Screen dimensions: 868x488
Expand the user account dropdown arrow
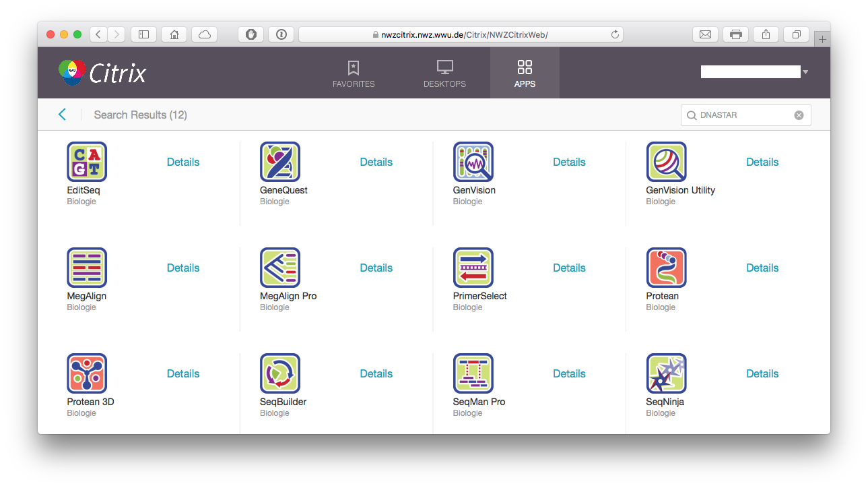(805, 72)
